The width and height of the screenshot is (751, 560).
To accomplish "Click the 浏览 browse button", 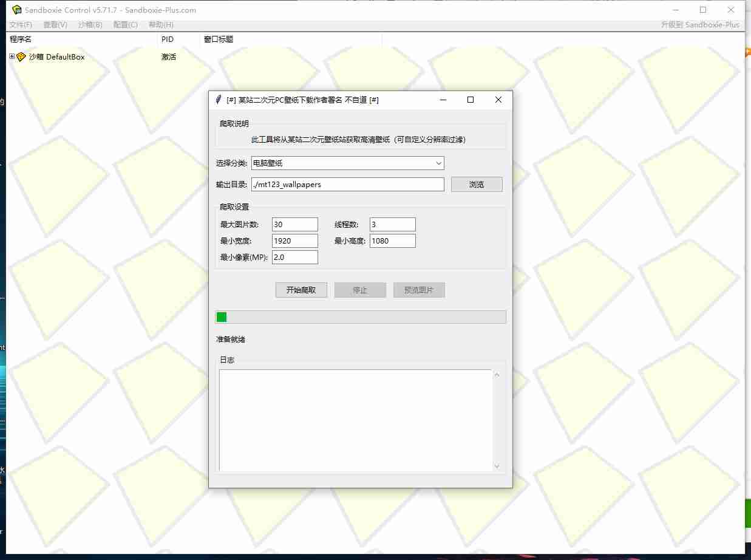I will (x=477, y=184).
